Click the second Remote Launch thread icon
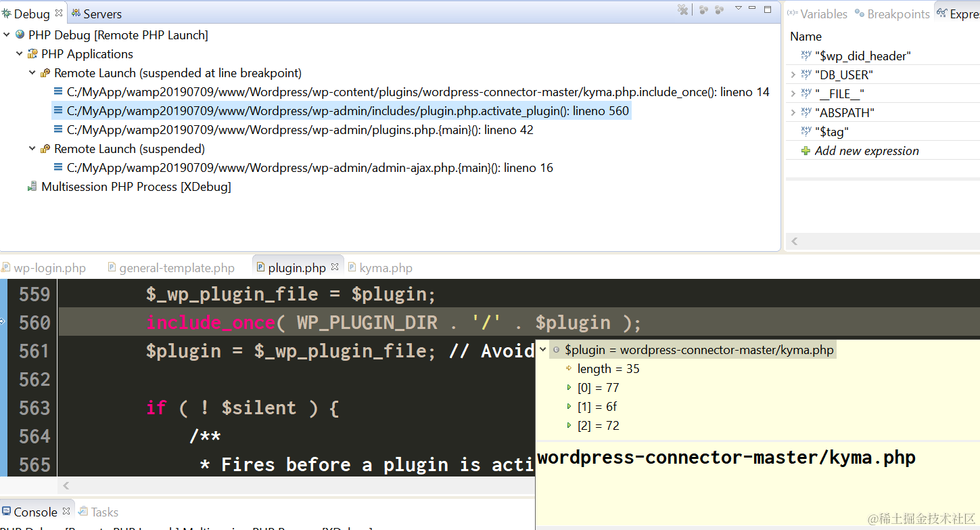980x530 pixels. pyautogui.click(x=45, y=148)
